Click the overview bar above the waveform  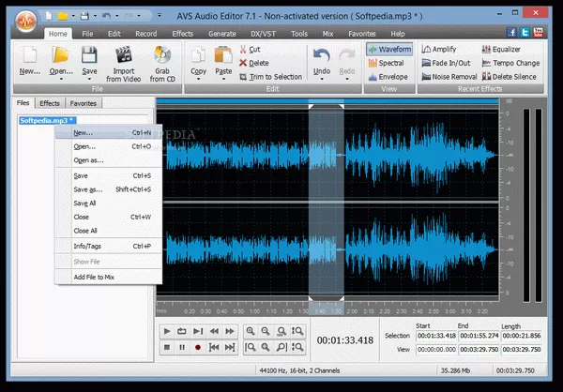pos(327,101)
